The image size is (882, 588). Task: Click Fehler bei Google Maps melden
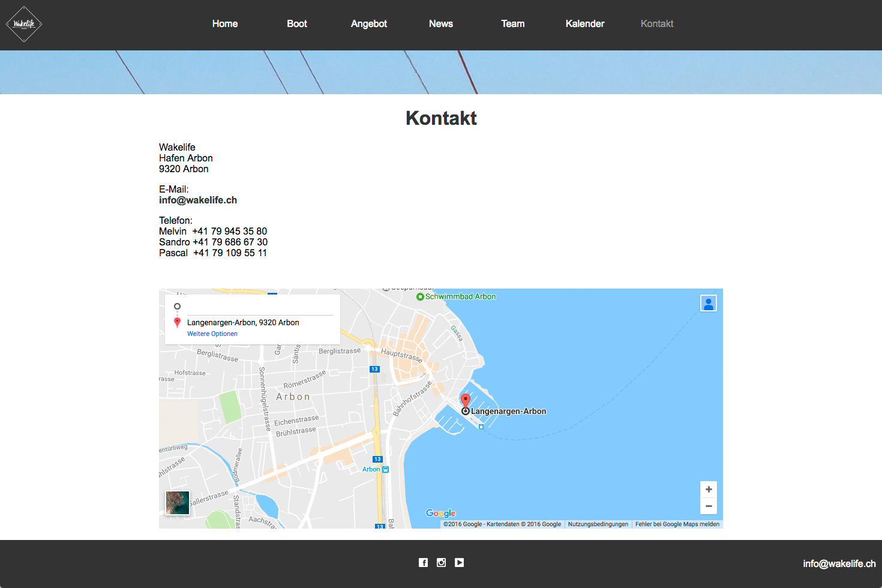[x=677, y=524]
